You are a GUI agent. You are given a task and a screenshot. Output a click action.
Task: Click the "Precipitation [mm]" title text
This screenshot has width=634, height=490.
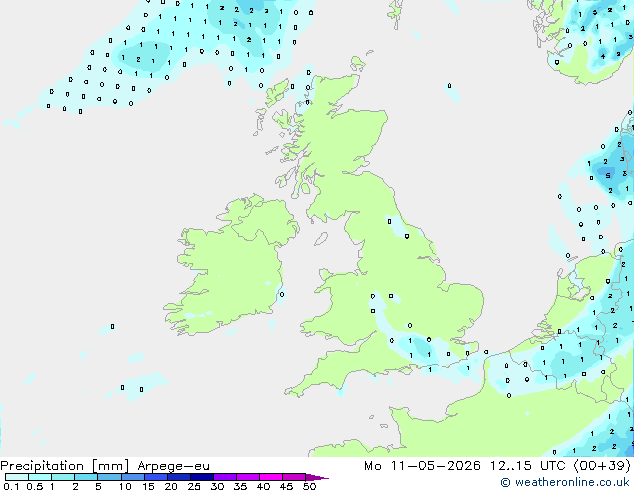(x=65, y=466)
